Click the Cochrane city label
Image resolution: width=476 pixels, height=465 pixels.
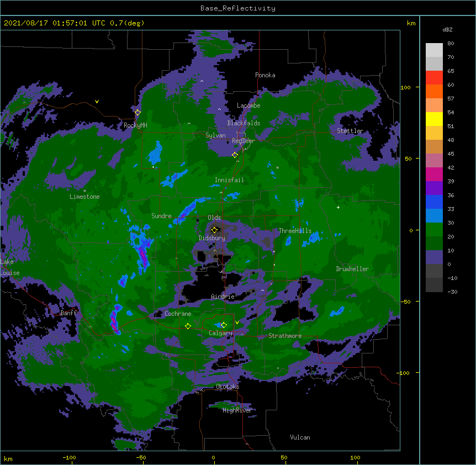pos(178,314)
